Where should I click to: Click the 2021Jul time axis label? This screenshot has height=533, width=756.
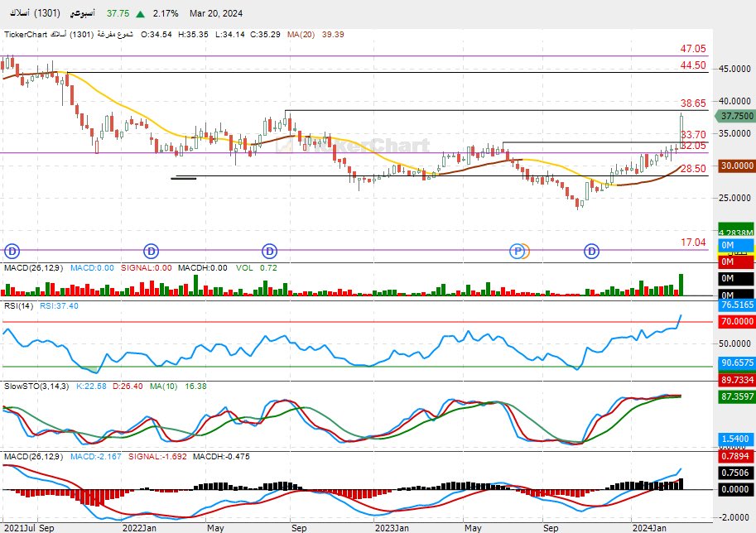tap(19, 528)
